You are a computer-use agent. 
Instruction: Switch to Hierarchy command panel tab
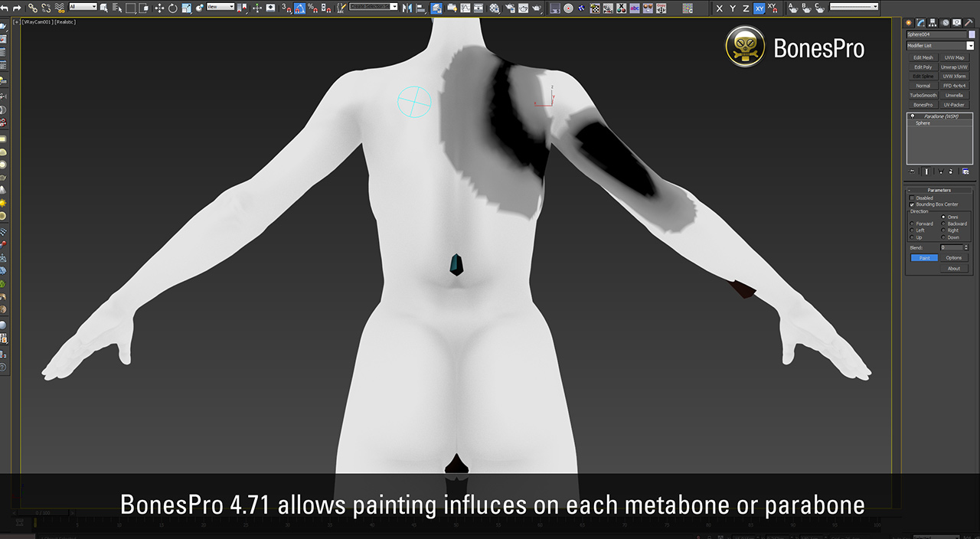(x=933, y=22)
